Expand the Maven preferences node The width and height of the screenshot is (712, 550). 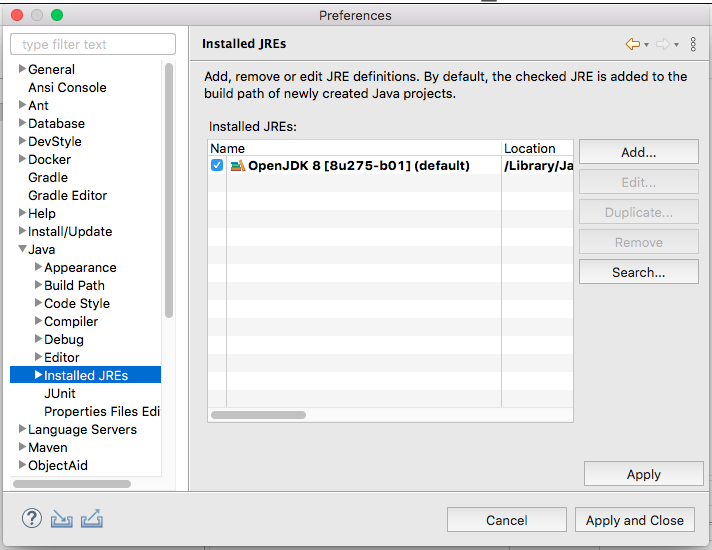coord(22,448)
